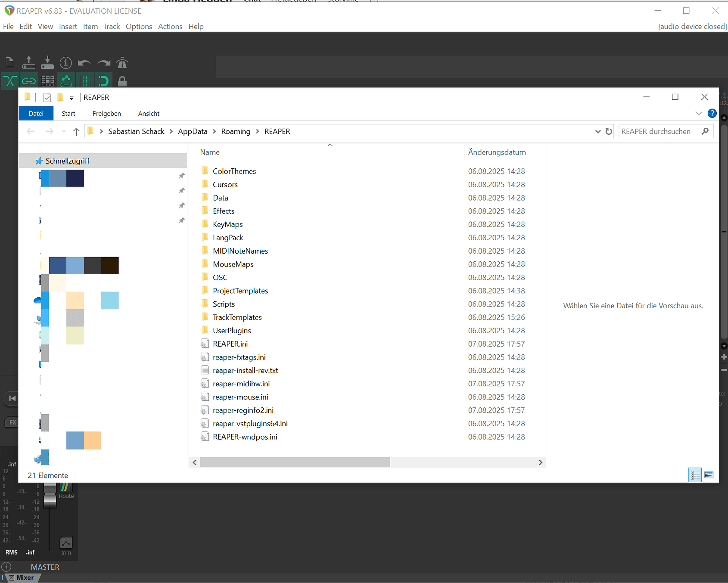Click the save project icon
This screenshot has height=583, width=728.
click(47, 63)
